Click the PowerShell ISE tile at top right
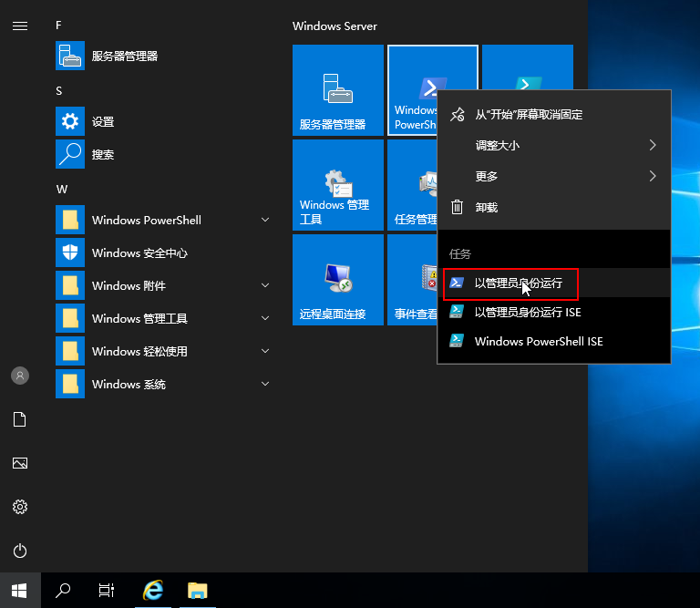Image resolution: width=700 pixels, height=608 pixels. [x=527, y=67]
